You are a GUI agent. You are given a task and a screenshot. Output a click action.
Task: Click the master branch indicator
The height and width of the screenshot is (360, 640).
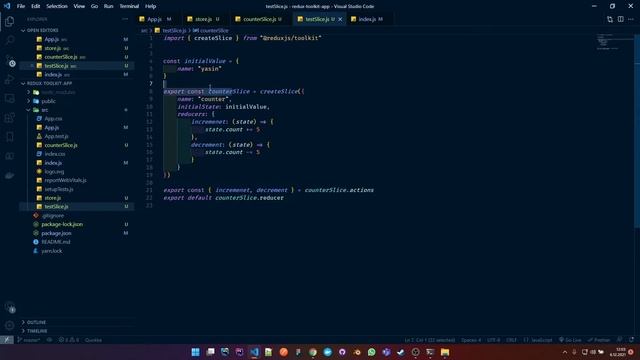coord(29,340)
